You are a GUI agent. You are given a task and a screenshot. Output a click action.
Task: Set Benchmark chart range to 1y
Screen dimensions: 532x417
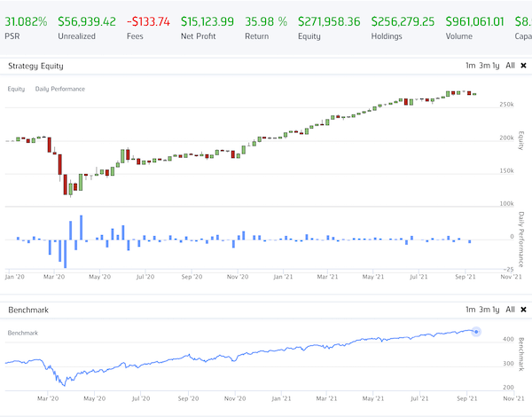(496, 310)
